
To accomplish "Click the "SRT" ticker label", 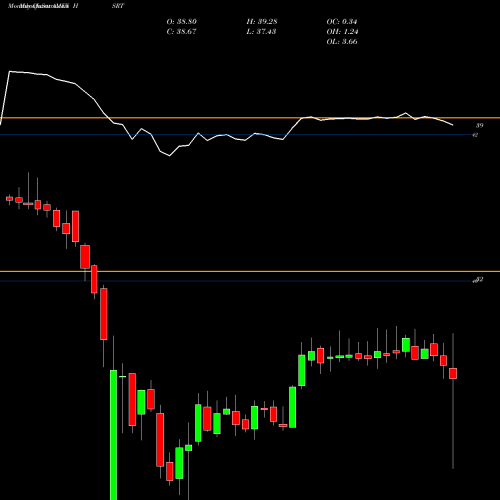I will click(x=118, y=6).
